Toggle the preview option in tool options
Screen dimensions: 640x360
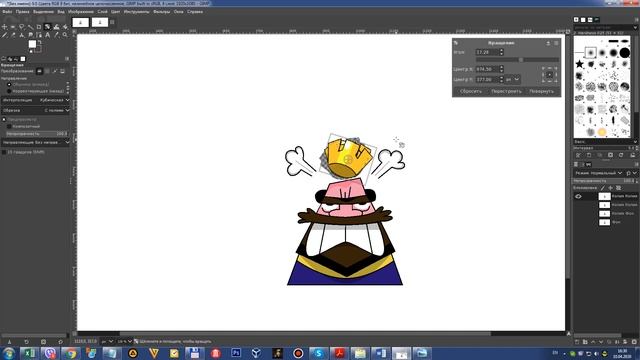pos(4,120)
